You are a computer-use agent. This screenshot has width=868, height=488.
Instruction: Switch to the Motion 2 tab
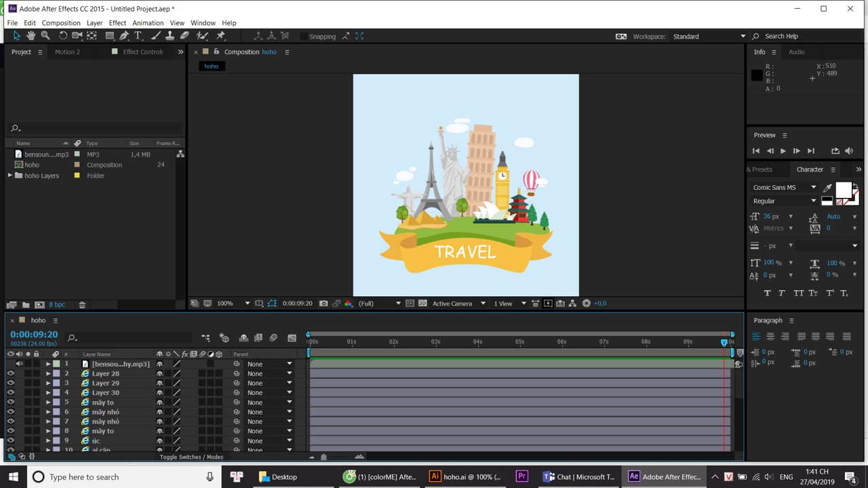pyautogui.click(x=67, y=52)
